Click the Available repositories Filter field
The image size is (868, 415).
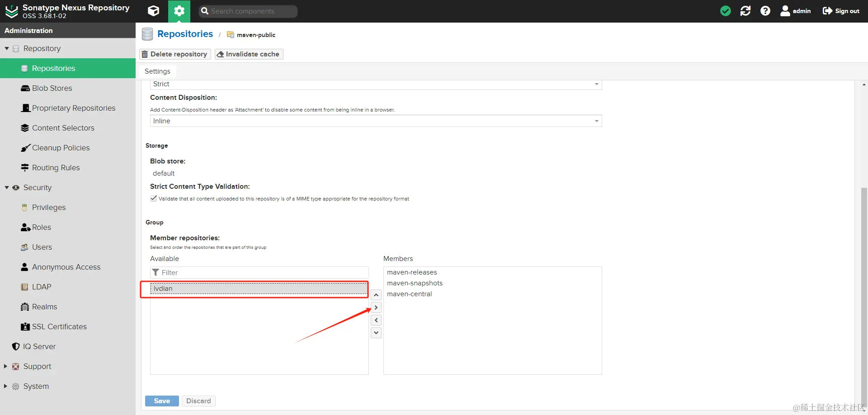click(x=259, y=272)
